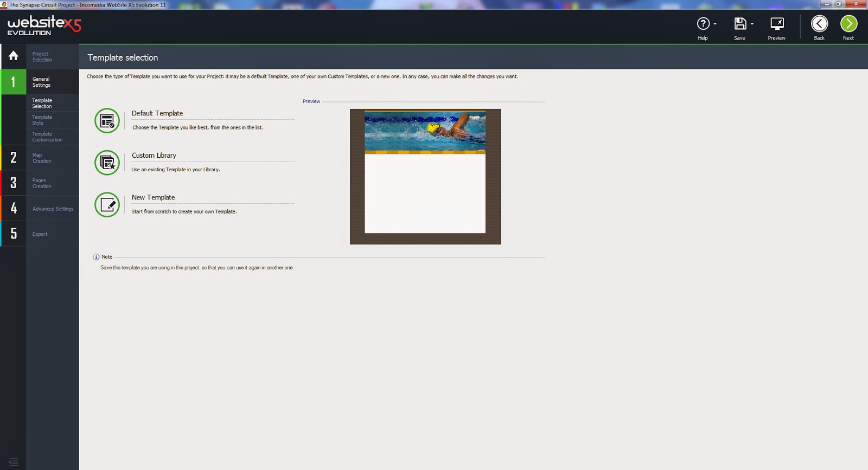This screenshot has width=868, height=470.
Task: Choose the Custom Library heading
Action: [x=154, y=156]
